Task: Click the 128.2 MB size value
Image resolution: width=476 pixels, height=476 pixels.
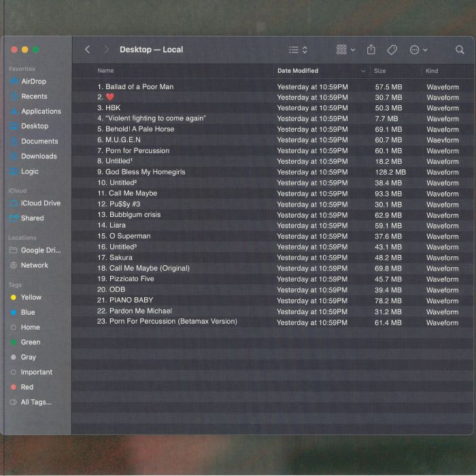Action: pyautogui.click(x=390, y=172)
